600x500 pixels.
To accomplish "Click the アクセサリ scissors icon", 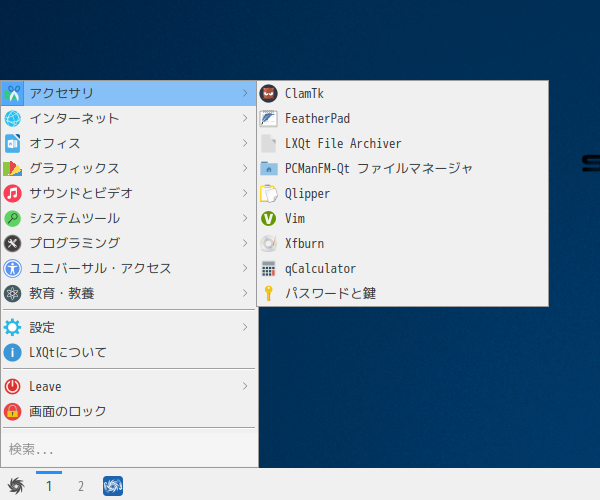I will click(13, 93).
